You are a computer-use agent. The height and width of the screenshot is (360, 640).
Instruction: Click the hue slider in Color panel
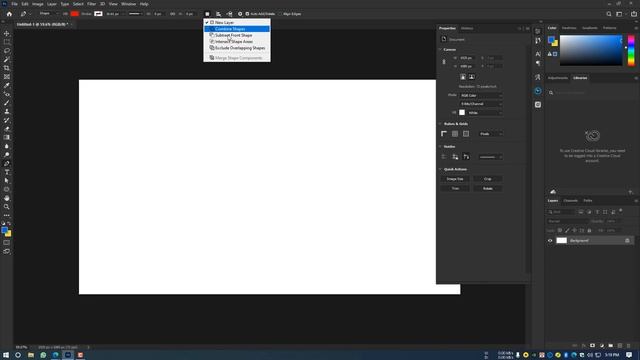[x=631, y=50]
